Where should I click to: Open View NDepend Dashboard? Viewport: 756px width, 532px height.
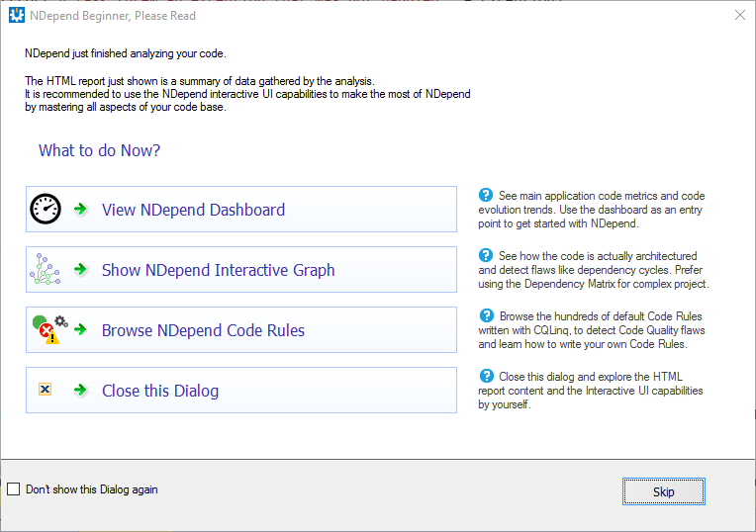[x=241, y=209]
